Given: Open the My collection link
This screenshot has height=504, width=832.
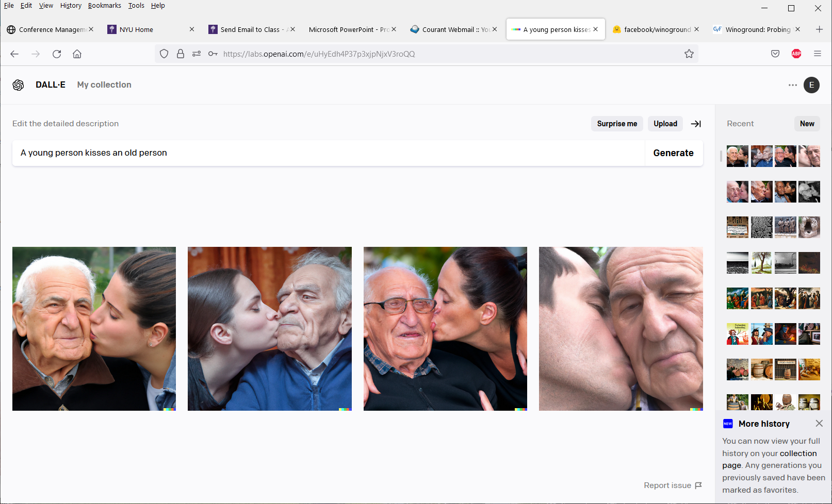Looking at the screenshot, I should point(104,85).
